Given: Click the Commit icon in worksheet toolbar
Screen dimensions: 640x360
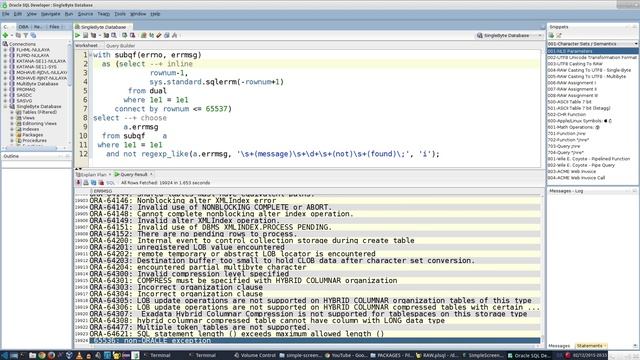Looking at the screenshot, I should click(x=124, y=36).
